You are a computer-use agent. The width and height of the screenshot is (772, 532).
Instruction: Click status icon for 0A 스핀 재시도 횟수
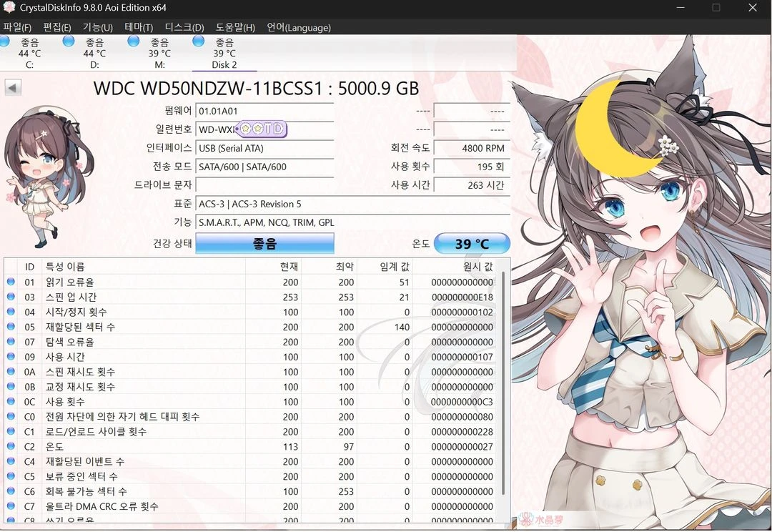11,371
